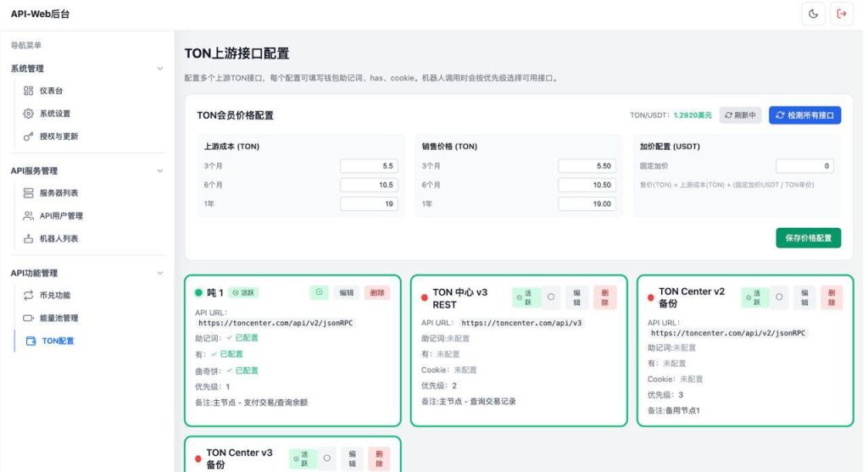Click green check button on 吨 1 card

coord(319,292)
